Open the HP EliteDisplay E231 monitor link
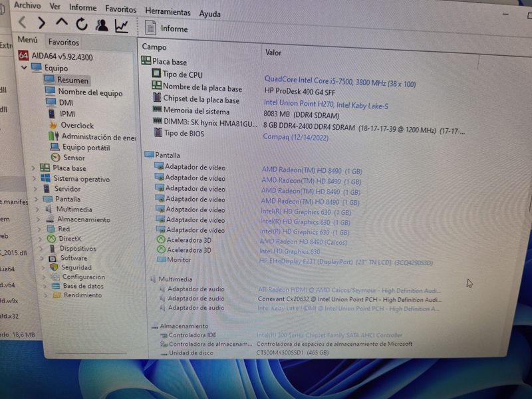Viewport: 532px width, 399px height. [x=346, y=262]
